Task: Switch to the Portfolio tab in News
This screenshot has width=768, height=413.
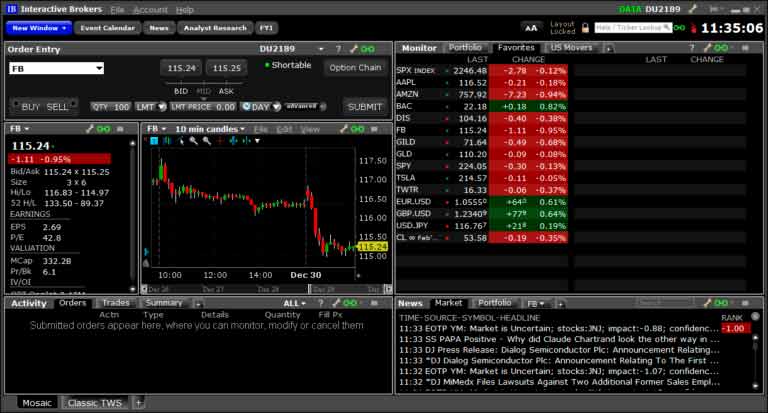Action: click(x=494, y=303)
